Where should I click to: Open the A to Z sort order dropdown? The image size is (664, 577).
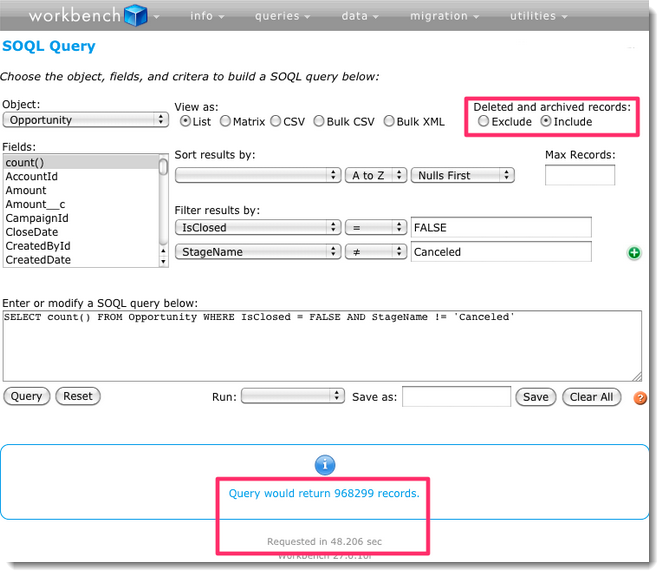pos(376,175)
